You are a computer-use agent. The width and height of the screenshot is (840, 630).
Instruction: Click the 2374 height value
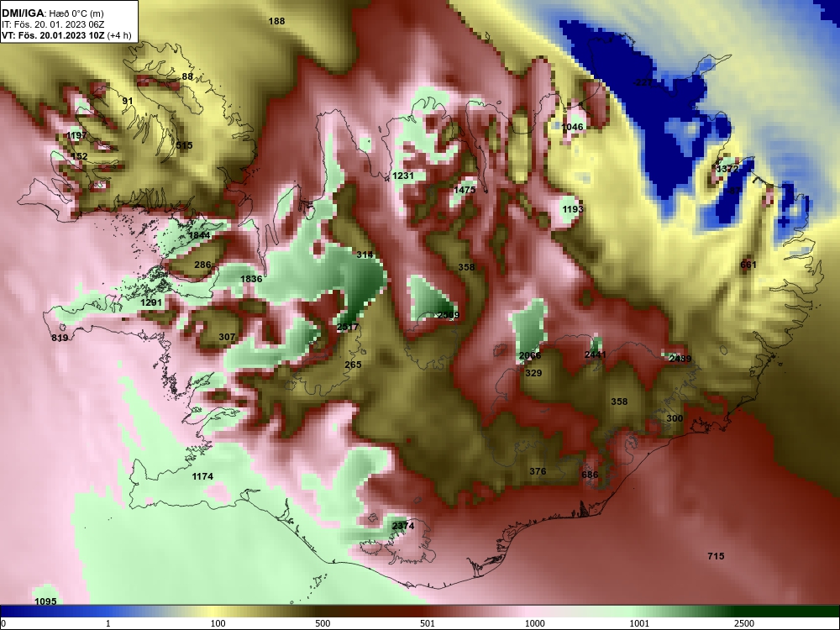pos(403,526)
